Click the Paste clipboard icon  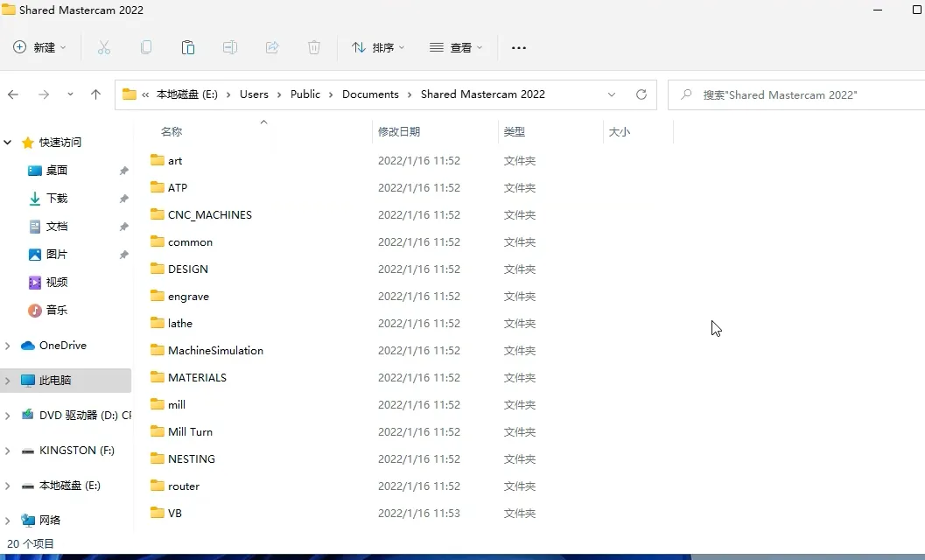(187, 48)
